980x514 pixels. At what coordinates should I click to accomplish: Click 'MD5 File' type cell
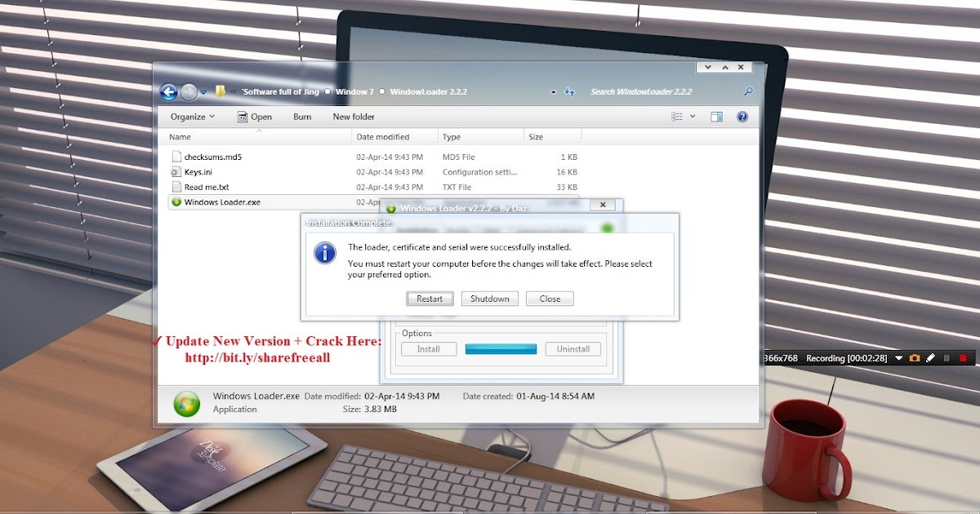pos(459,157)
